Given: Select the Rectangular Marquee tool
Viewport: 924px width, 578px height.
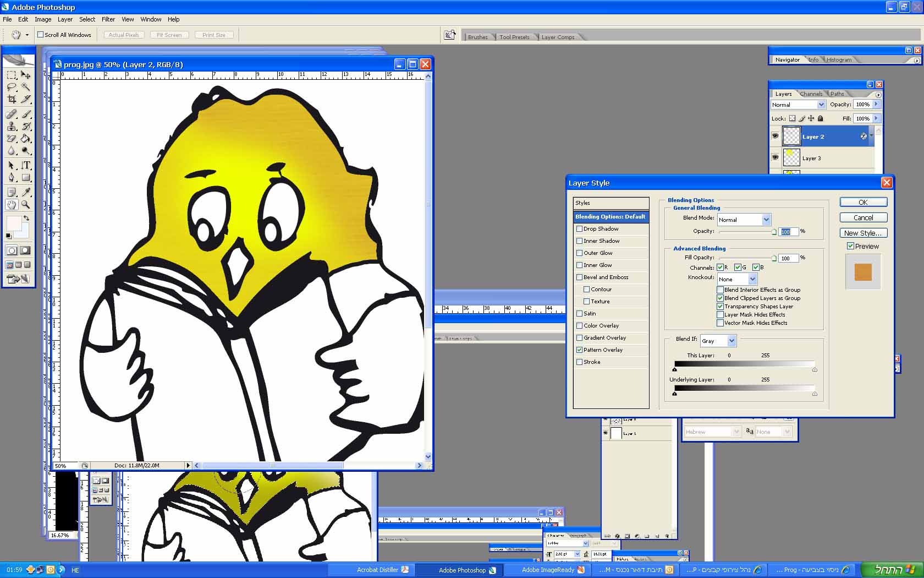Looking at the screenshot, I should click(12, 75).
